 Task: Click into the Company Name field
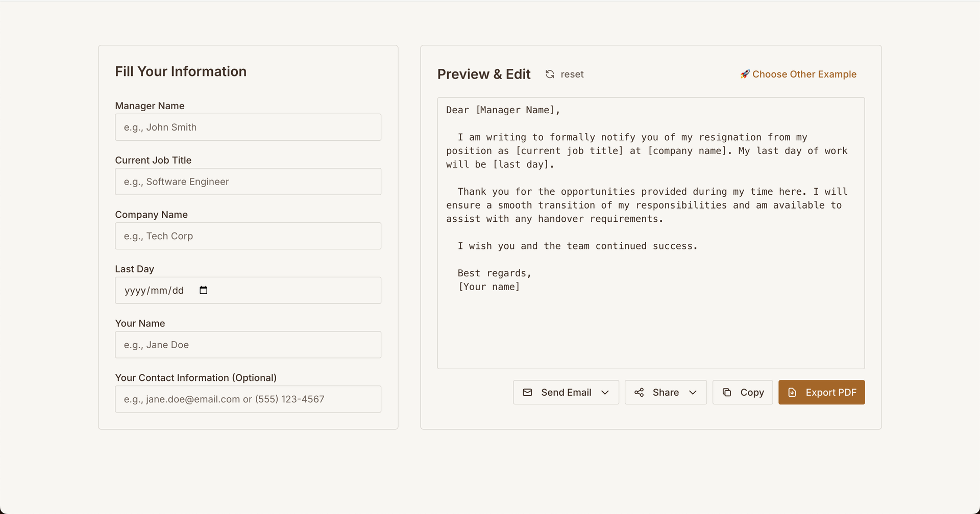click(x=248, y=236)
